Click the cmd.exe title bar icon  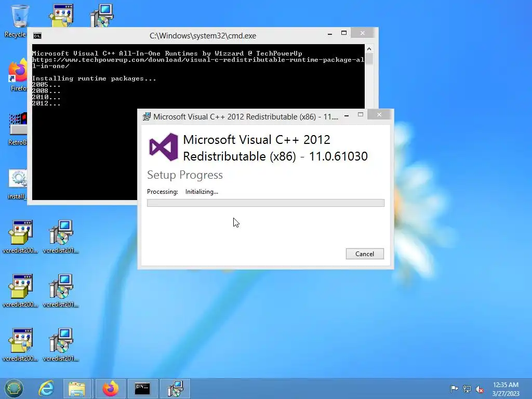point(37,36)
